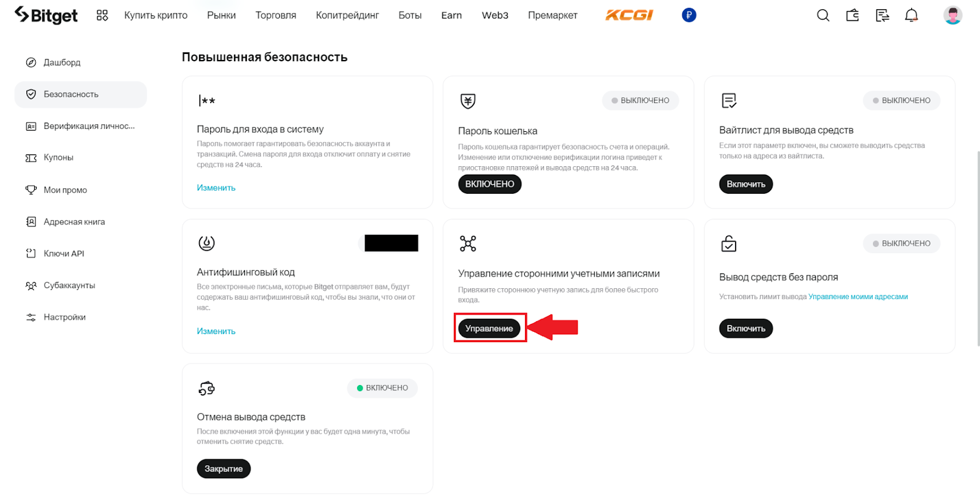Click Управление for third-party accounts
This screenshot has width=980, height=496.
[489, 329]
